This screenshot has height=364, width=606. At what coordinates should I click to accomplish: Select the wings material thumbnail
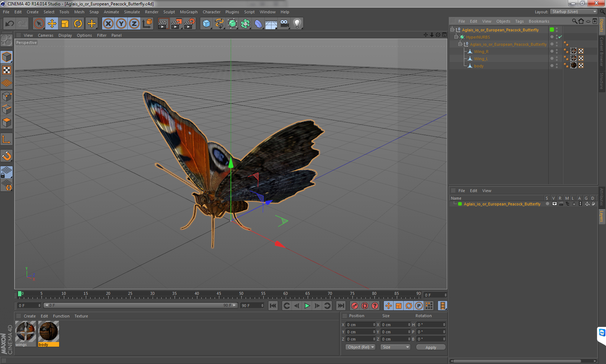click(x=26, y=334)
